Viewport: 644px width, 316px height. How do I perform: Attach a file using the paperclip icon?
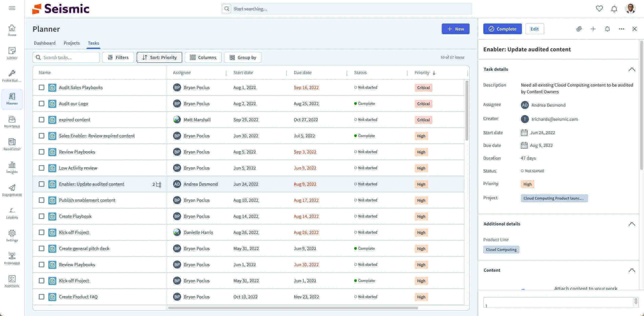[579, 29]
